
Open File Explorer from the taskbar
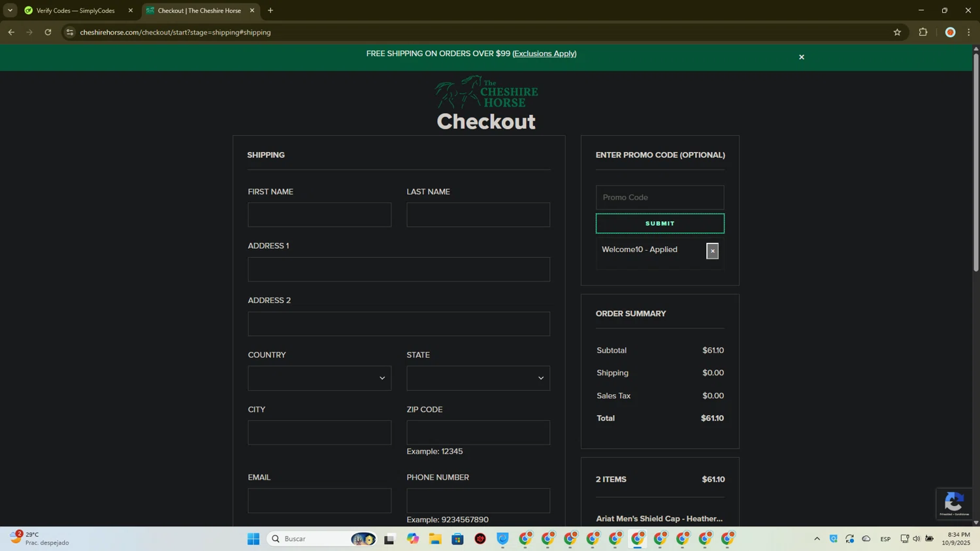tap(435, 539)
